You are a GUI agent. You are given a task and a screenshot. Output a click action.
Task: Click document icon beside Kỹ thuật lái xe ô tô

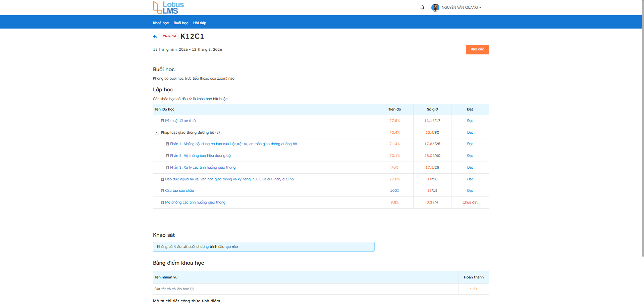(162, 121)
